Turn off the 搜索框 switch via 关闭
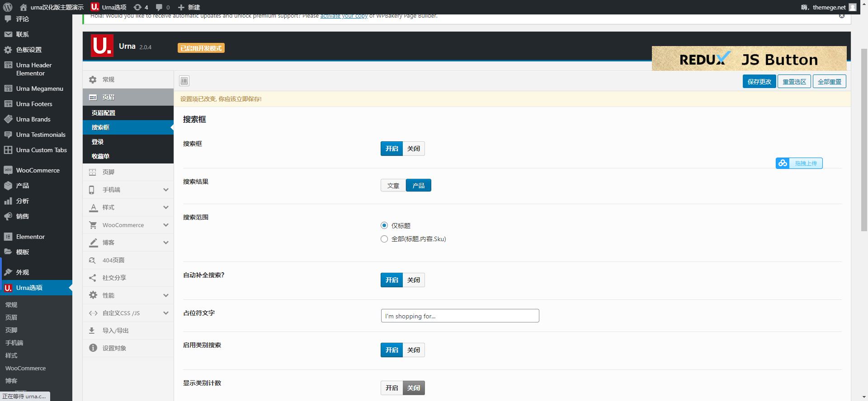This screenshot has width=868, height=401. click(413, 149)
